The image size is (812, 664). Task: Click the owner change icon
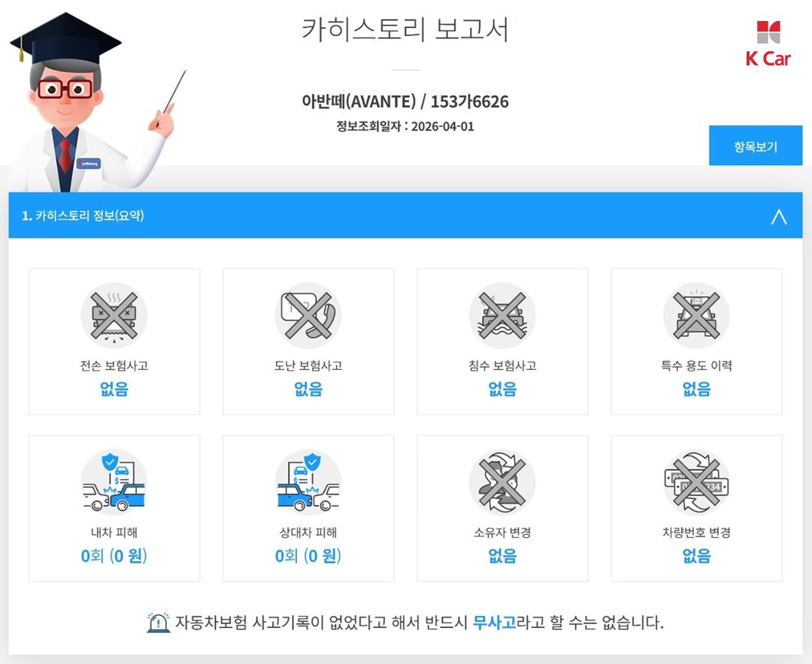tap(502, 482)
